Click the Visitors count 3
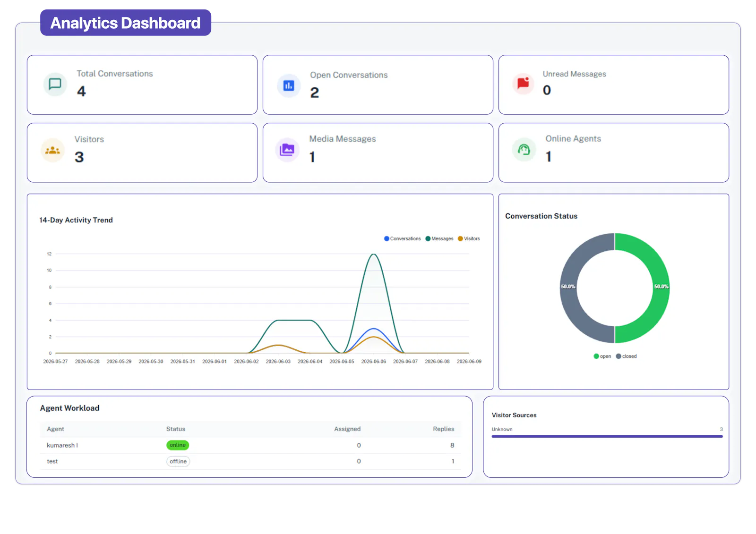756x534 pixels. [x=79, y=157]
